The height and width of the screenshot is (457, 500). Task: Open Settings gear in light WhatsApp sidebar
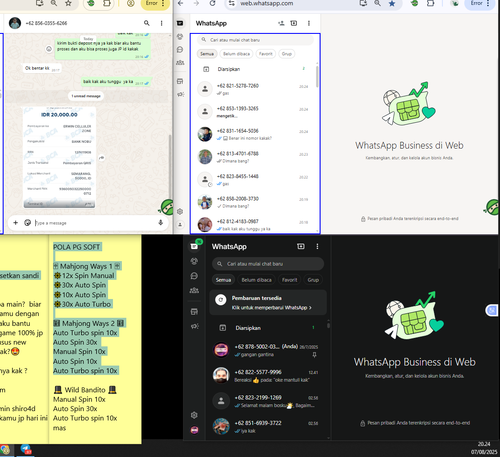180,211
